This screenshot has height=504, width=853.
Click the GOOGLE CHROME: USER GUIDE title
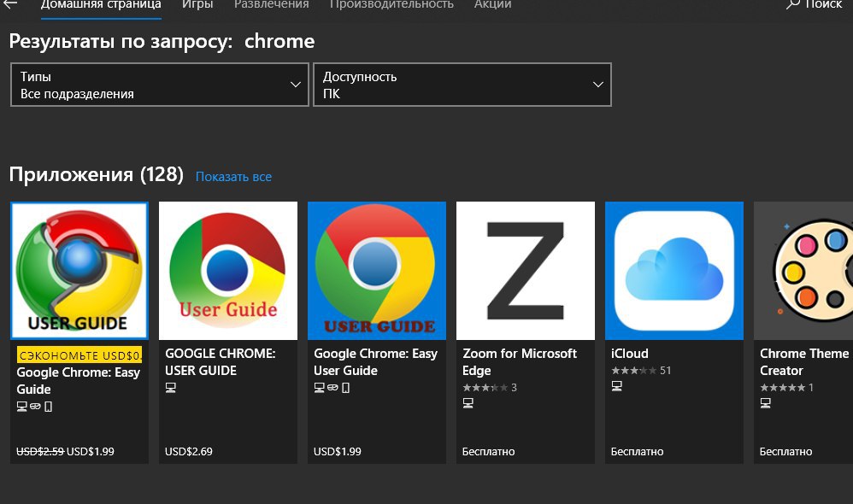coord(221,362)
